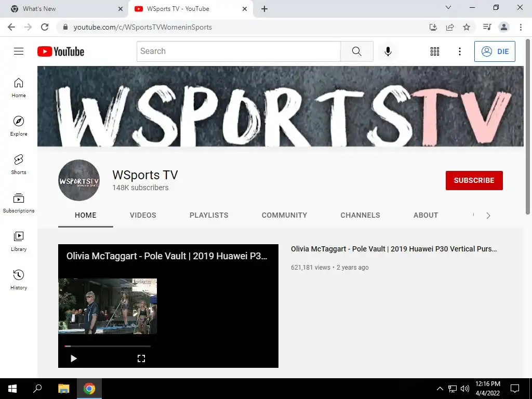
Task: Open File Explorer from taskbar
Action: tap(63, 389)
